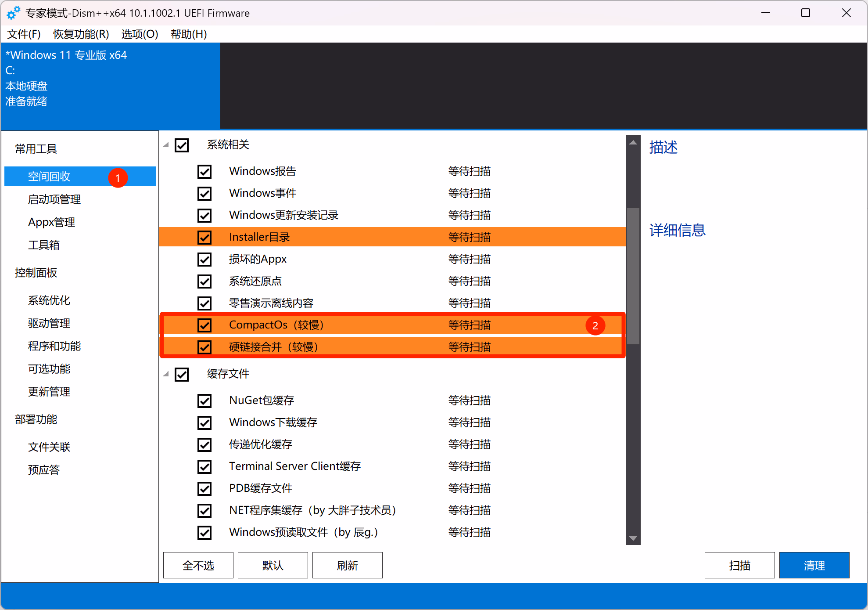Uncheck the Windows报告 checkbox
Screen dimensions: 868x610
(x=204, y=172)
